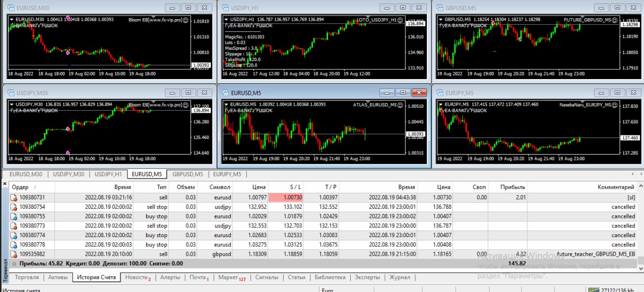Click the smiley next to NasebaNaru_EURJPY_M5
644x292 pixels.
[x=615, y=105]
